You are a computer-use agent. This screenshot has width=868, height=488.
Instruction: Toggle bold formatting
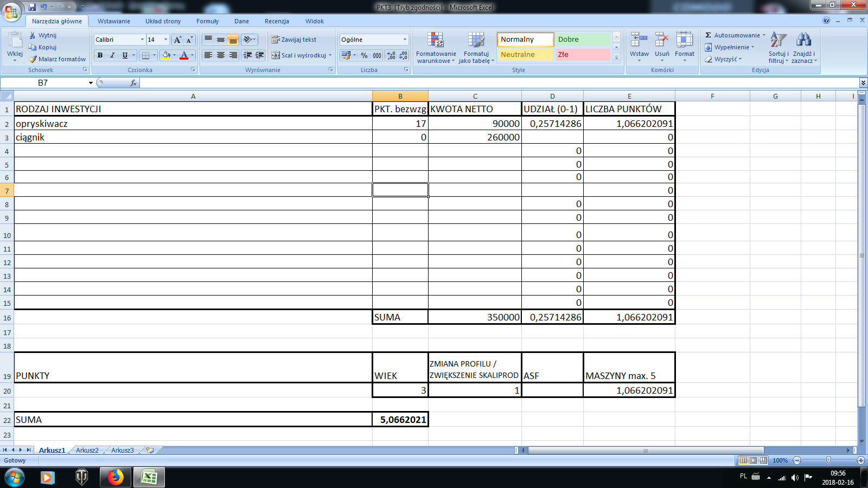[100, 55]
